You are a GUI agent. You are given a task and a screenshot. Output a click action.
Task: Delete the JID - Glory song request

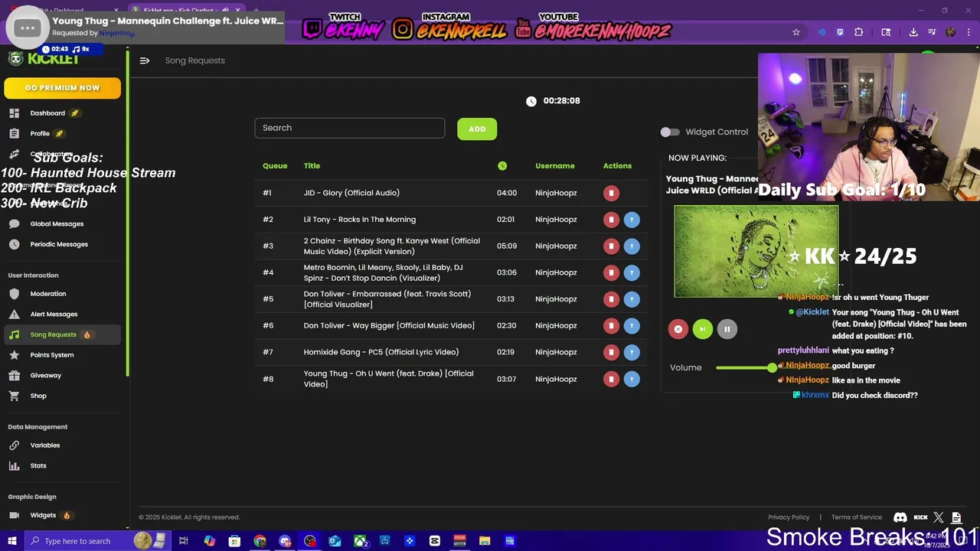tap(611, 193)
